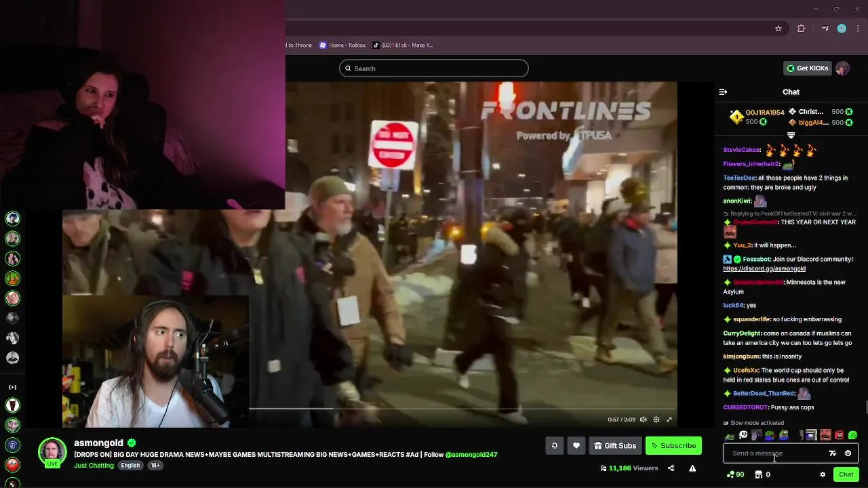Open bookmark ending in 'to Throne'
Viewport: 868px width, 488px height.
298,45
